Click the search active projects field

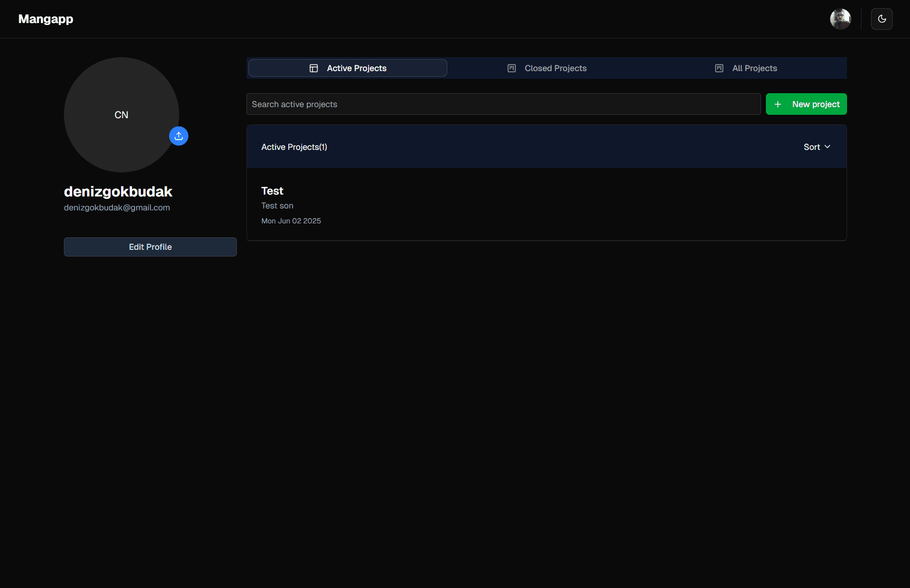pyautogui.click(x=503, y=104)
